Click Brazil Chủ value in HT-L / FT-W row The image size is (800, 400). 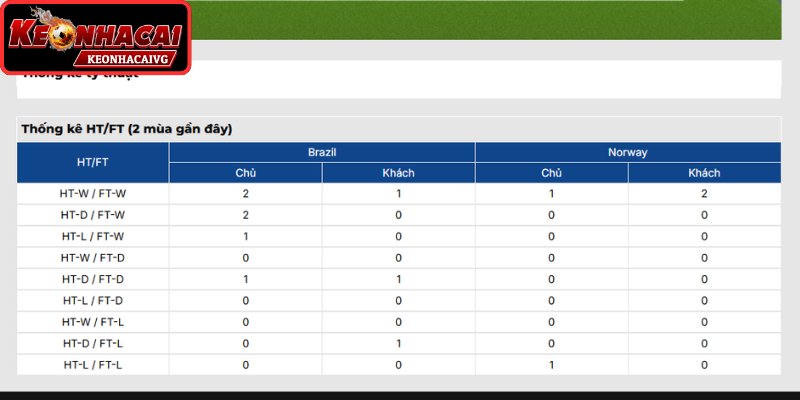click(245, 237)
